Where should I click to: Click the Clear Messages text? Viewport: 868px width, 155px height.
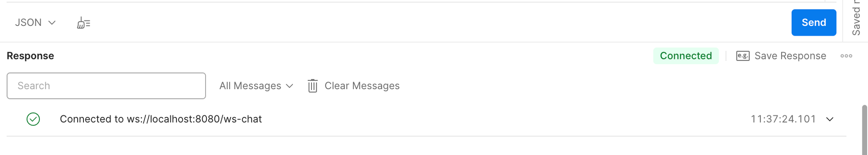point(362,86)
